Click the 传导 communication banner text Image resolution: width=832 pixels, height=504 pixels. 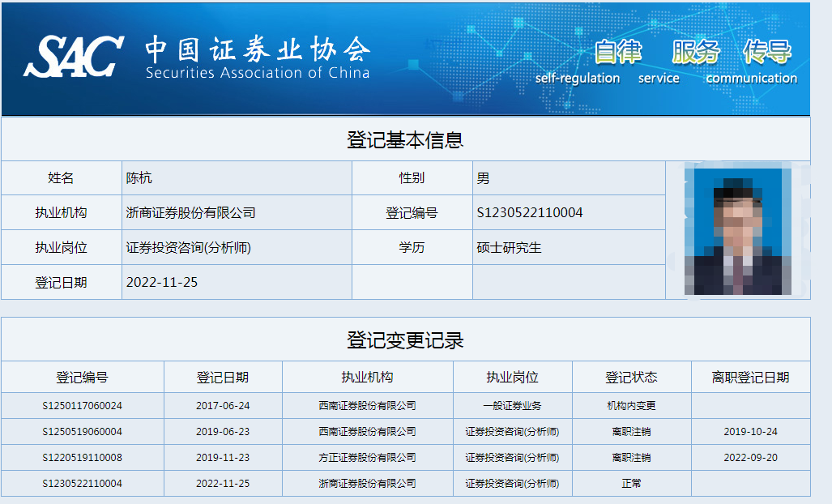(752, 62)
